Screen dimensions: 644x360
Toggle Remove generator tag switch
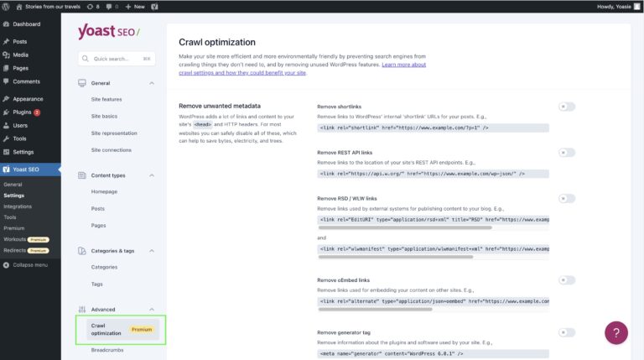(567, 332)
